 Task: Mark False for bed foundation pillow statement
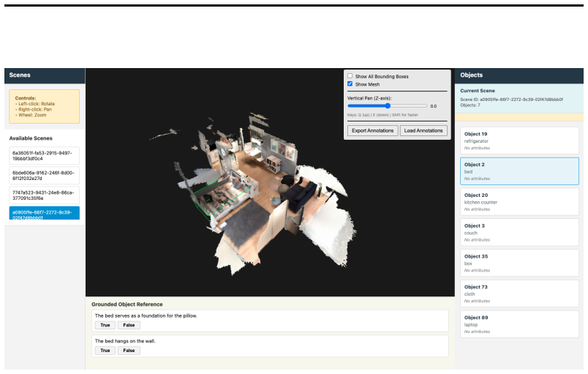[x=129, y=325]
